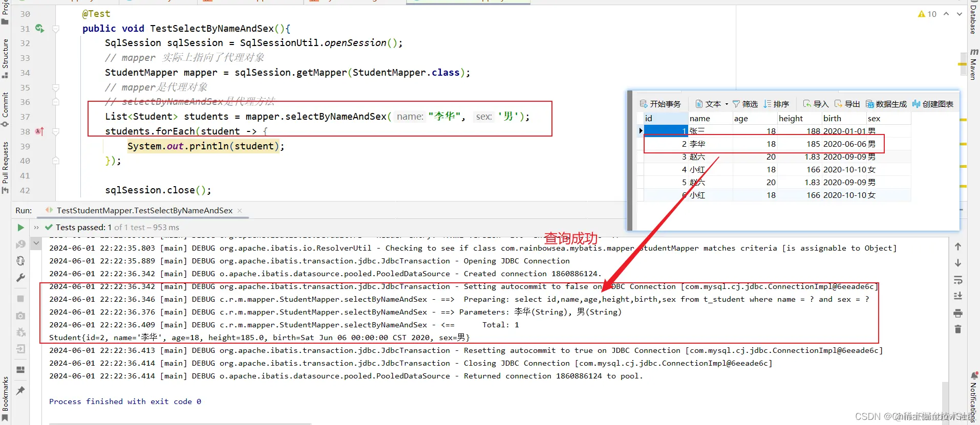980x425 pixels.
Task: Click the run test gutter icon on line 31
Action: 39,29
